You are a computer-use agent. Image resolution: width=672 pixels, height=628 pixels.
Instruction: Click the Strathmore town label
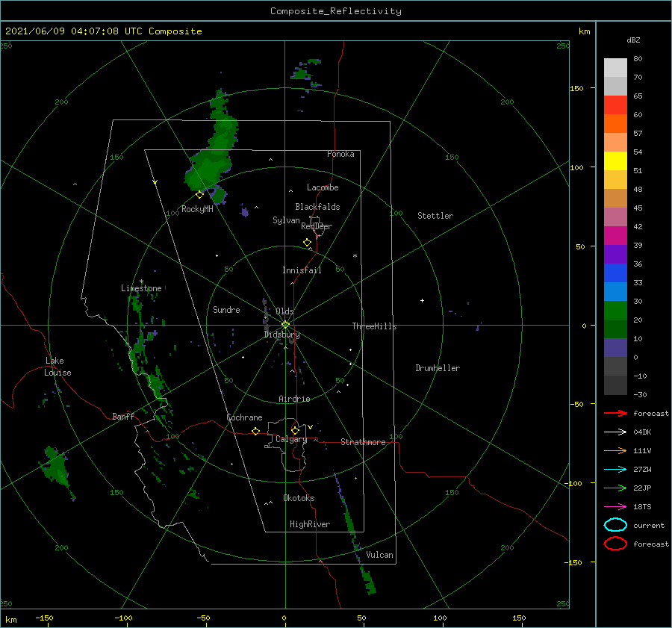363,442
